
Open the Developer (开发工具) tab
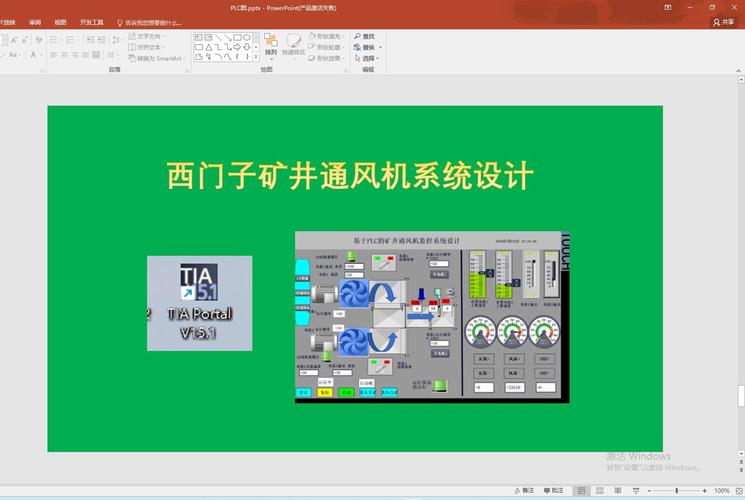pyautogui.click(x=92, y=22)
